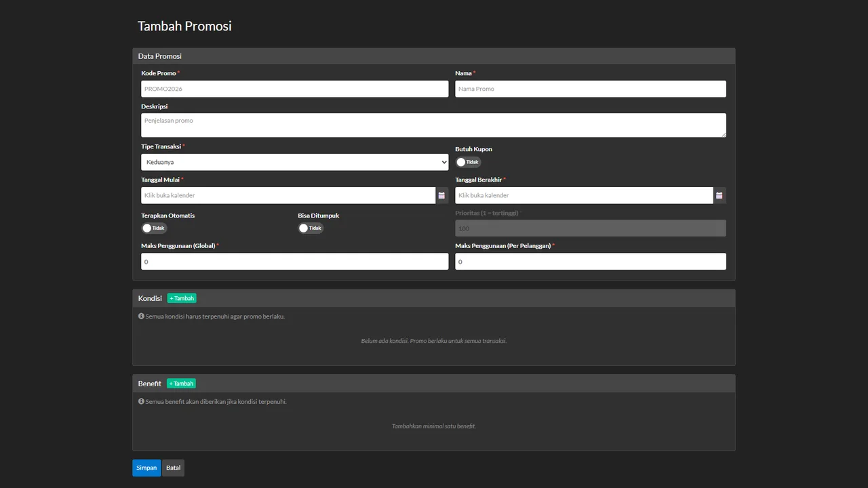This screenshot has height=488, width=868.
Task: Open calendar icon for Tanggal Berakhir
Action: click(719, 195)
